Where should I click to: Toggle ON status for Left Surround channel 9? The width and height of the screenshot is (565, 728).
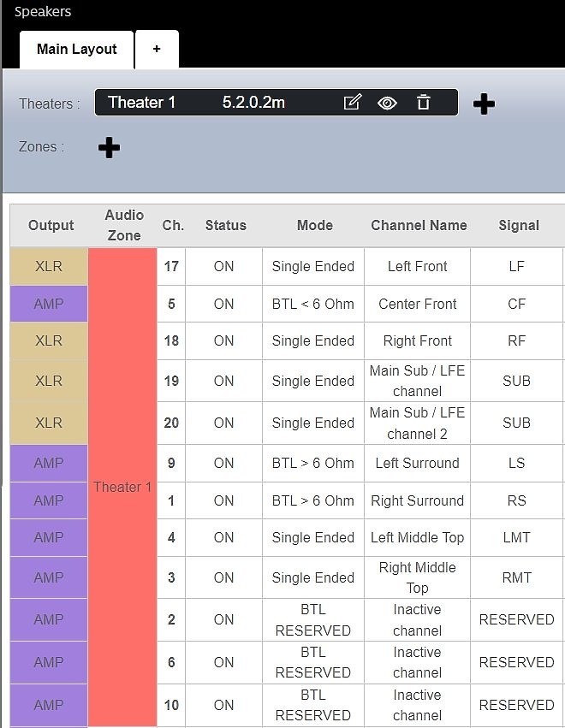pyautogui.click(x=223, y=464)
